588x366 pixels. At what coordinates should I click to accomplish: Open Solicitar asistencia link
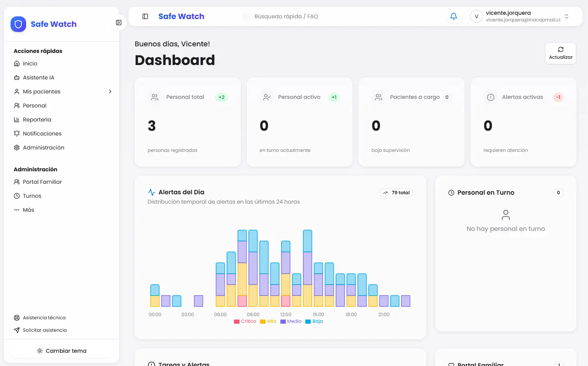click(x=45, y=330)
